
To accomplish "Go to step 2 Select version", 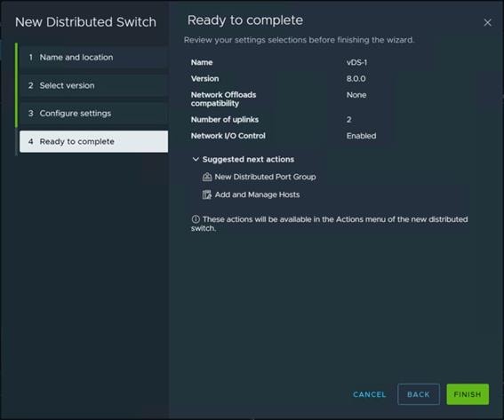I will tap(93, 85).
